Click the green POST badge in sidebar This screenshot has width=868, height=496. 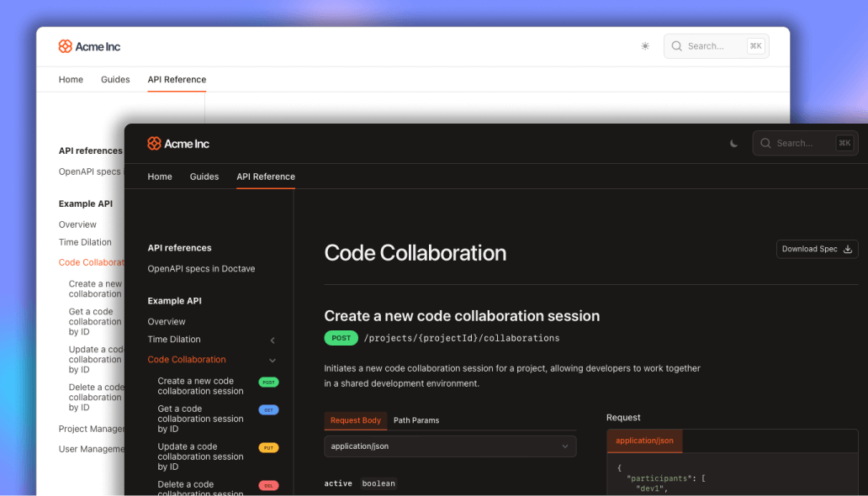(268, 382)
